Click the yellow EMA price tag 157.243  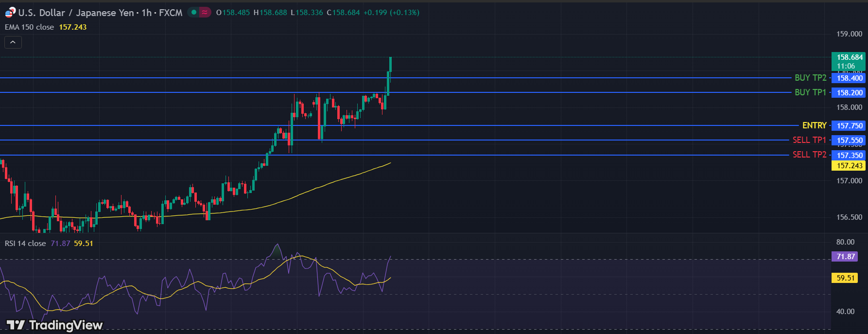849,166
